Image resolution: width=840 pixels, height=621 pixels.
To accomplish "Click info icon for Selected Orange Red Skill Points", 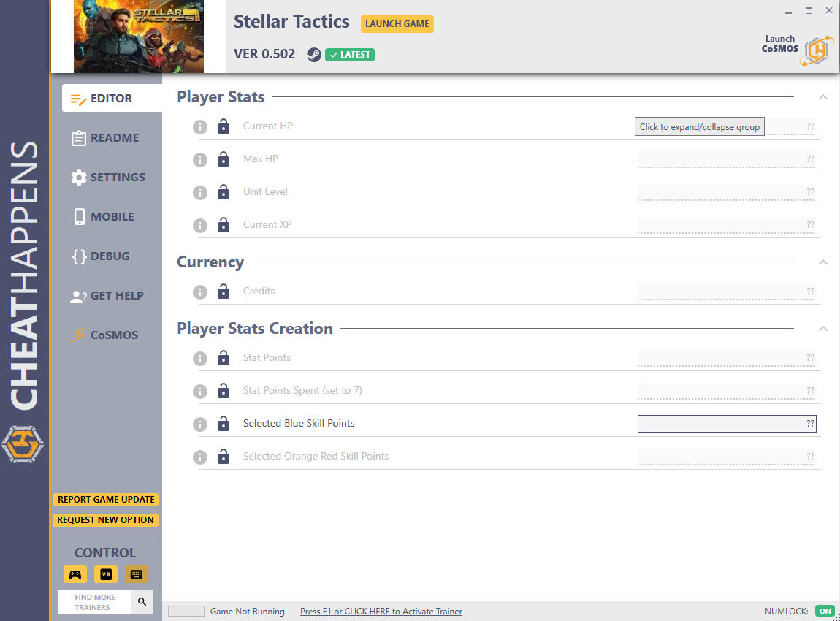I will (200, 457).
